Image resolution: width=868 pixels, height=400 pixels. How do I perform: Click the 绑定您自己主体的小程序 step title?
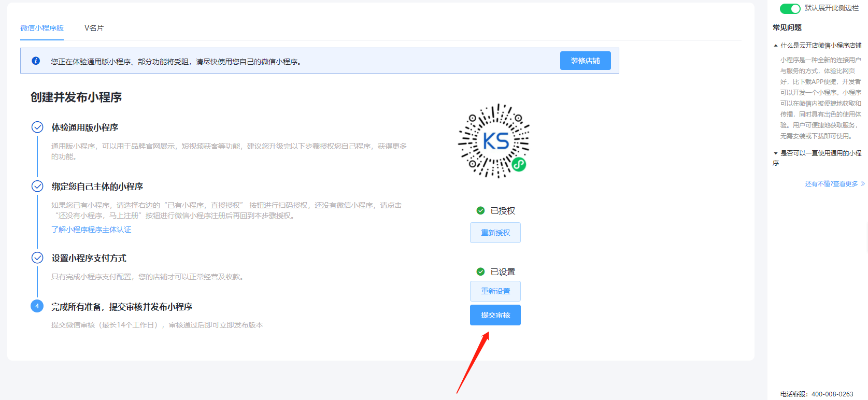97,187
